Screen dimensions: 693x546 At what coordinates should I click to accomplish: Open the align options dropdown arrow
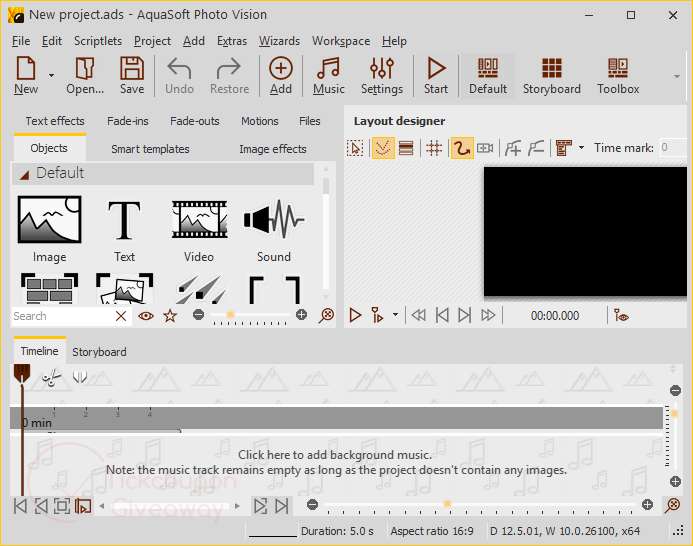(x=582, y=148)
